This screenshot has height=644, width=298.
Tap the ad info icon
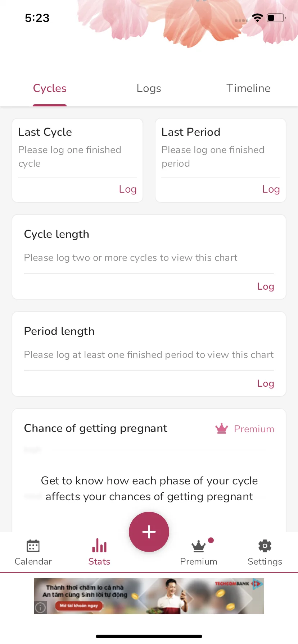[40, 608]
